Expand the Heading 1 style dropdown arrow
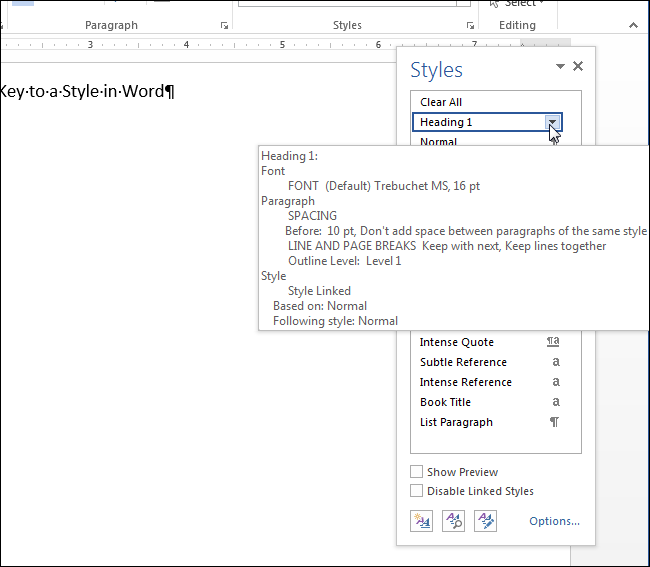650x567 pixels. 552,122
